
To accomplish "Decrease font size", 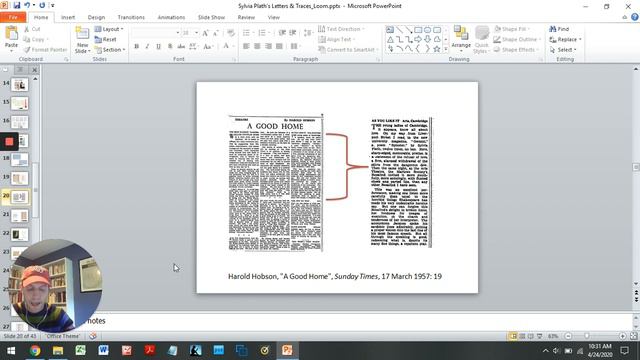I will pos(216,33).
